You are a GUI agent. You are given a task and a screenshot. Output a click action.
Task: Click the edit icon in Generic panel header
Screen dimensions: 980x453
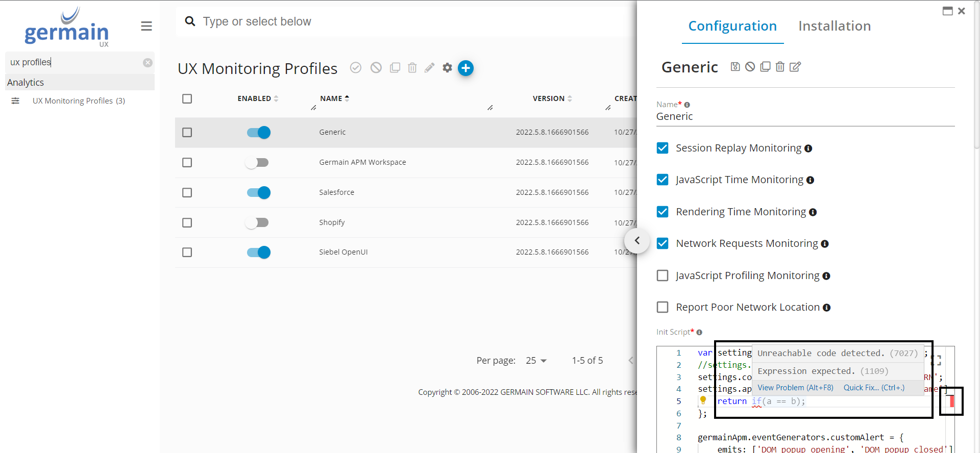795,67
